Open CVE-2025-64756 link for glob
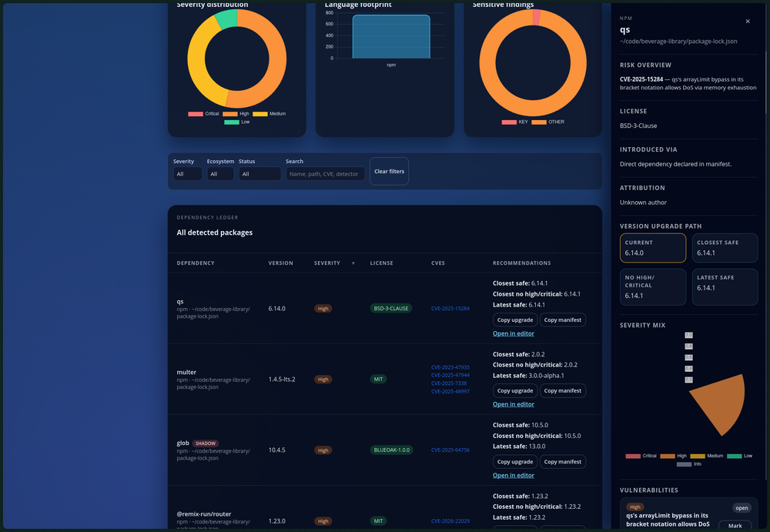Image resolution: width=770 pixels, height=532 pixels. point(450,450)
